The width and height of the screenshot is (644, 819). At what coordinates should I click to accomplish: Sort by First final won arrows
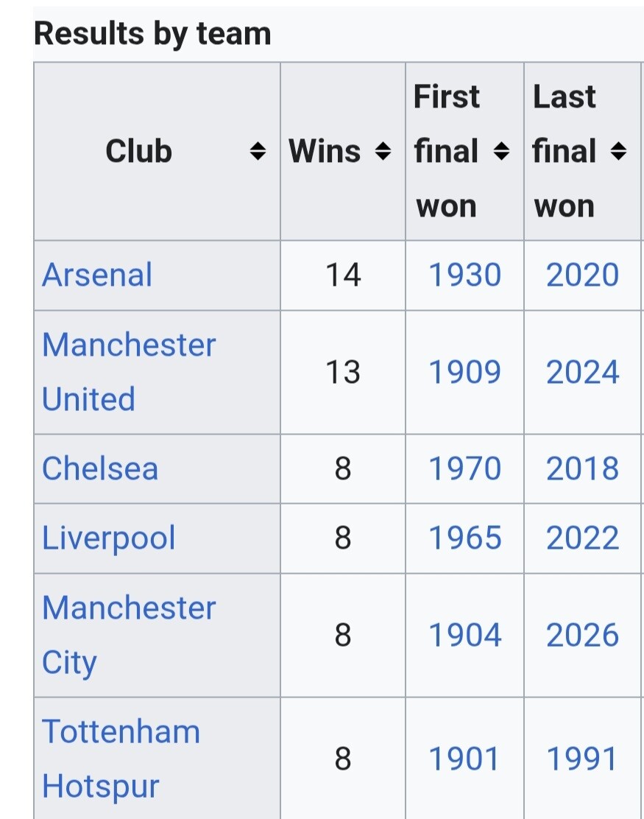click(x=501, y=151)
